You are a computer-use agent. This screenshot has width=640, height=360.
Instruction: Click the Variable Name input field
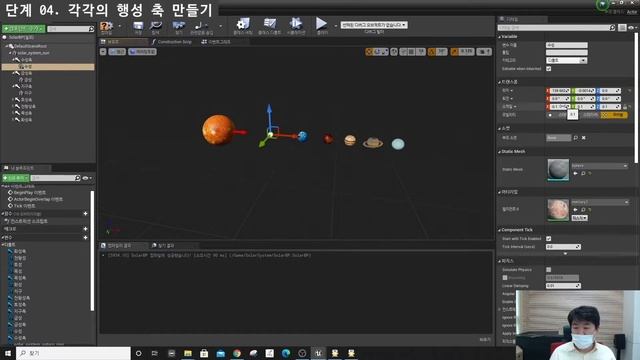click(x=567, y=45)
